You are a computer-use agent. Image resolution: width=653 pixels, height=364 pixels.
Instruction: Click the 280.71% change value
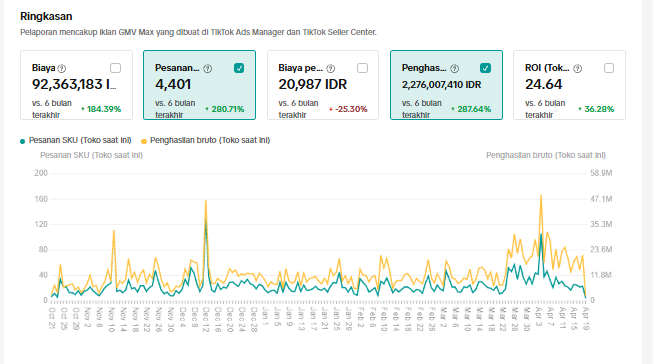tap(227, 109)
